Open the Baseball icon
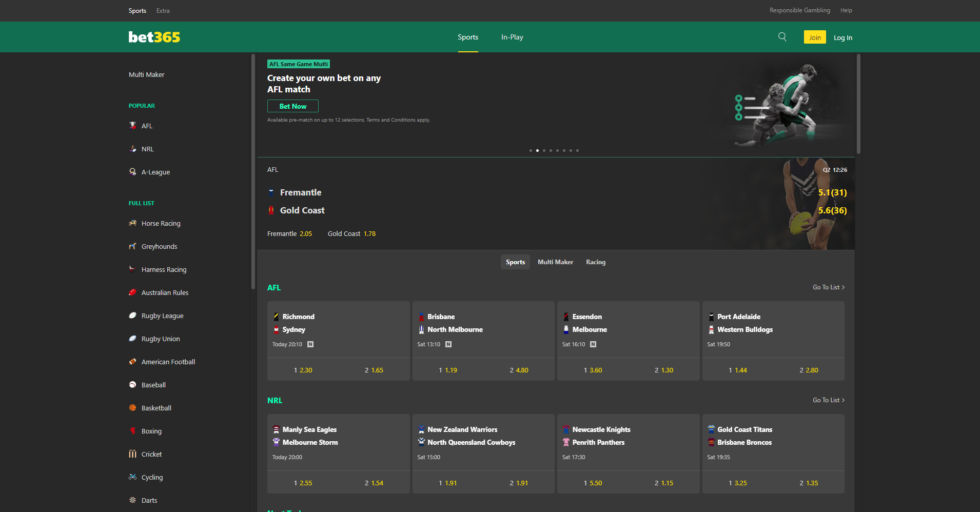The height and width of the screenshot is (512, 980). [x=133, y=385]
